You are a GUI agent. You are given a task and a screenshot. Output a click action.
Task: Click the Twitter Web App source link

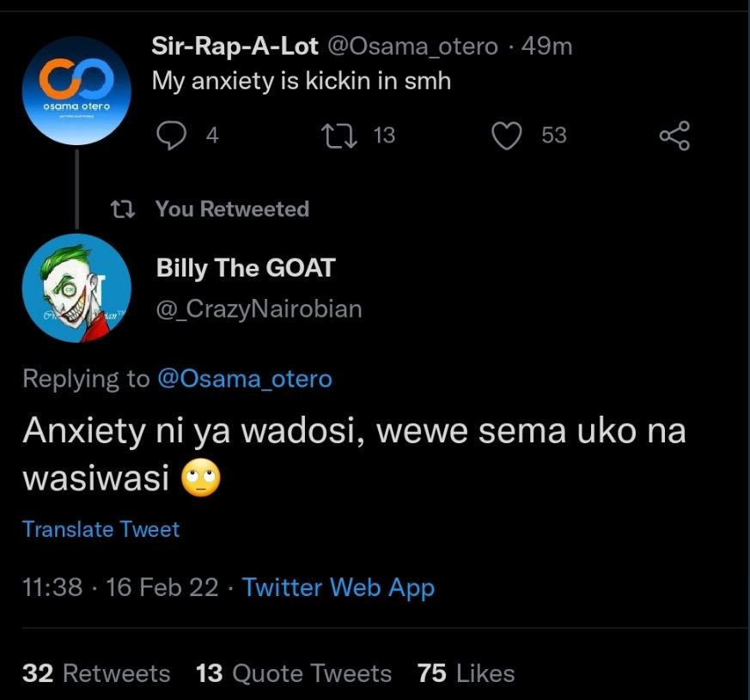(x=338, y=587)
